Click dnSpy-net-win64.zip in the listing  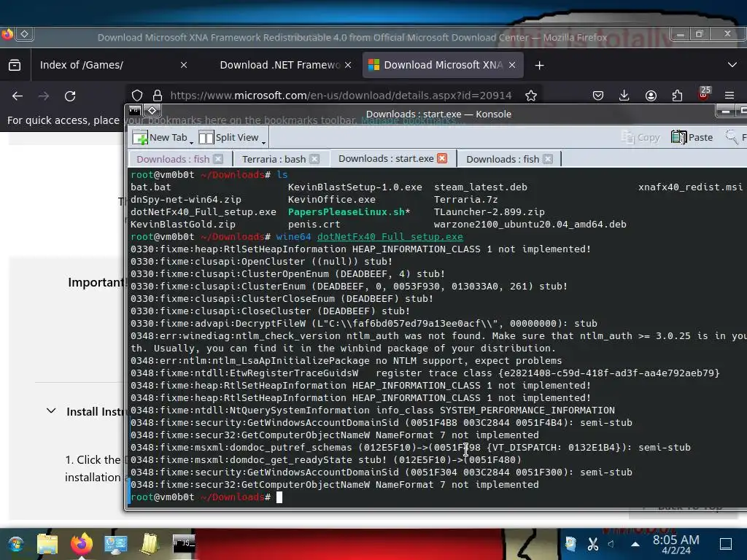(186, 200)
